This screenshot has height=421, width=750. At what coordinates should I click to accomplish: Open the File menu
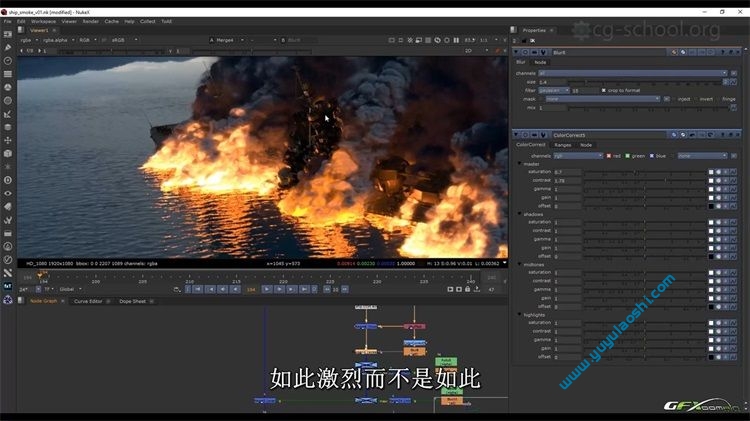[x=8, y=22]
